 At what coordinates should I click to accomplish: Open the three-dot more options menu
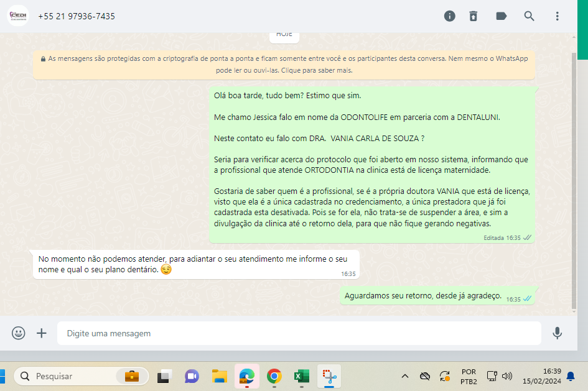tap(558, 16)
